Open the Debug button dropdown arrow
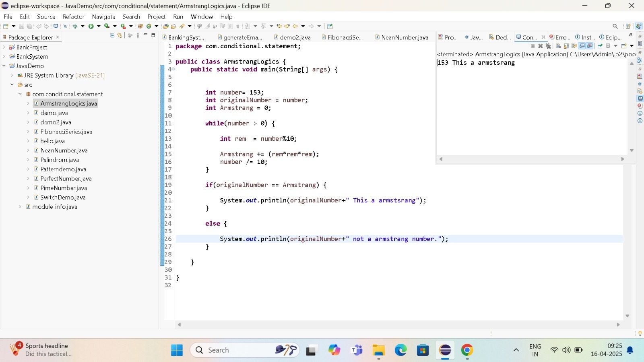The height and width of the screenshot is (362, 644). tap(83, 26)
